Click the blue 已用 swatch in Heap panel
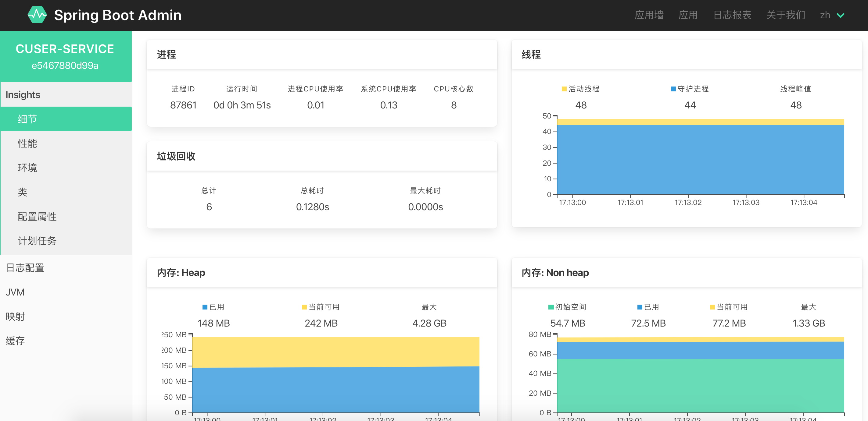868x421 pixels. click(205, 307)
